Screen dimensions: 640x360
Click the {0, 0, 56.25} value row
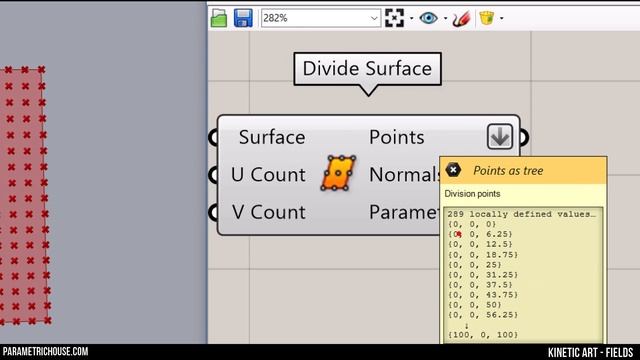pos(483,315)
